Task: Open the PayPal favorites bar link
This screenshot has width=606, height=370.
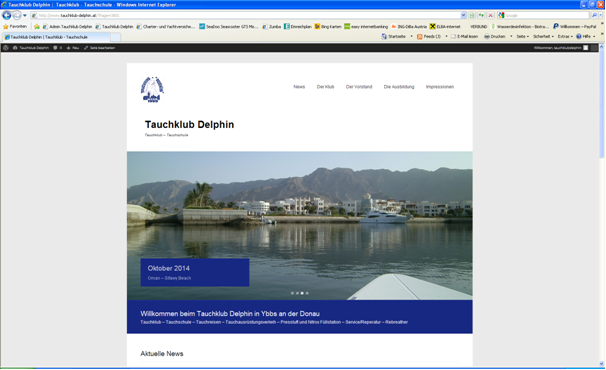Action: pyautogui.click(x=575, y=27)
